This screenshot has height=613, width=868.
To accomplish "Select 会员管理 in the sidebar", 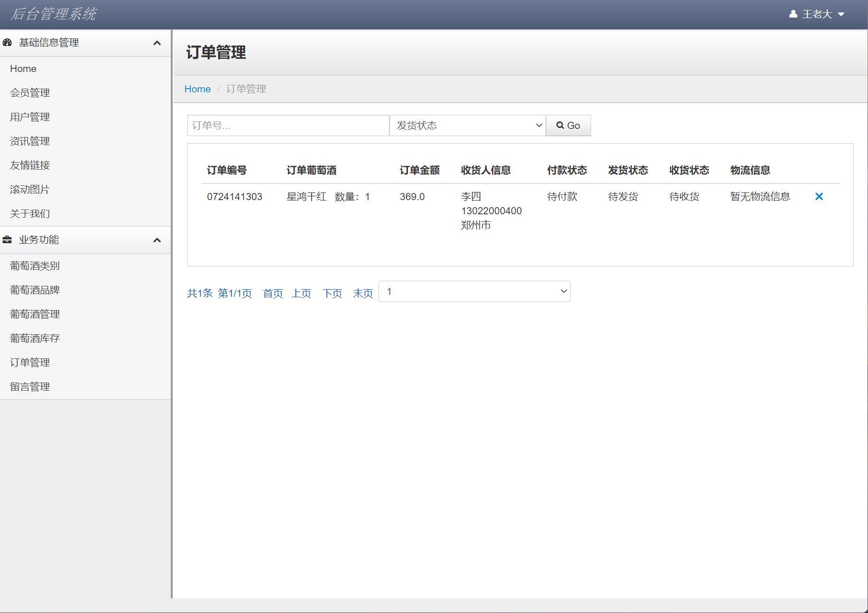I will click(x=30, y=93).
